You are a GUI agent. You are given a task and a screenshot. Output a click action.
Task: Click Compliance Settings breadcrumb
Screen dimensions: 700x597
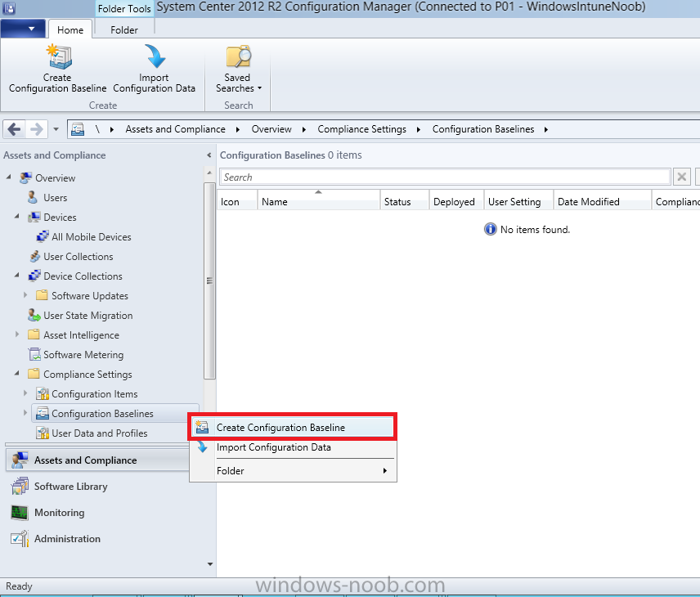[x=361, y=129]
